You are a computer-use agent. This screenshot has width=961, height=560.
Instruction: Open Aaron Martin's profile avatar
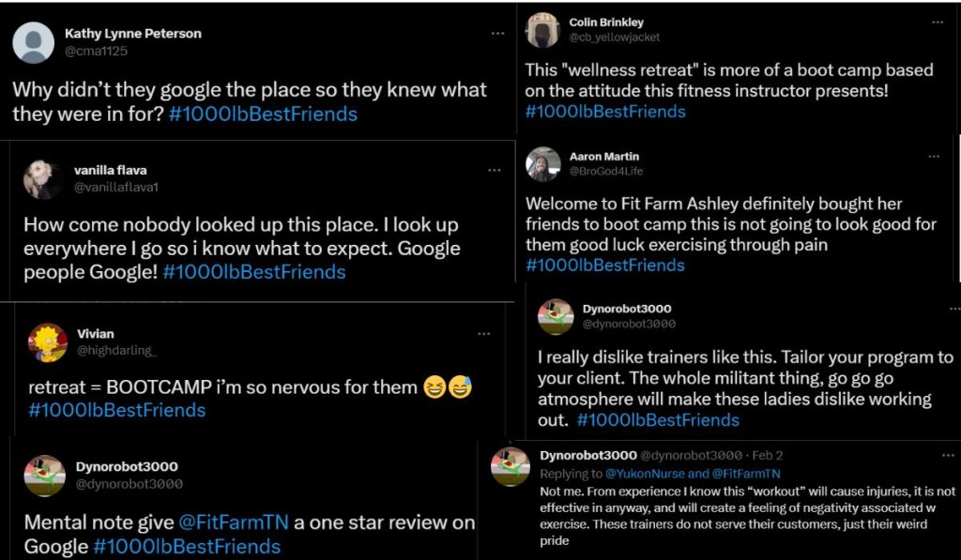[543, 164]
